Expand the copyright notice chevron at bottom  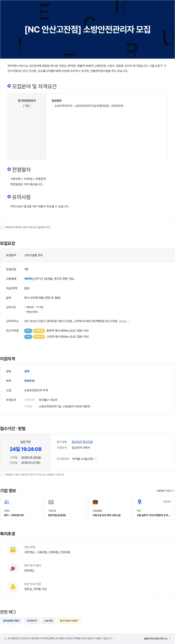(x=114, y=638)
